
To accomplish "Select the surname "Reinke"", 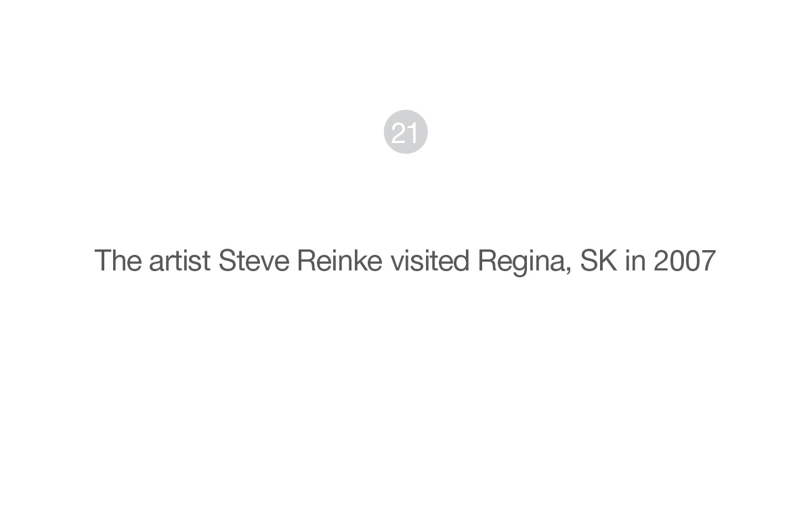I will click(340, 260).
